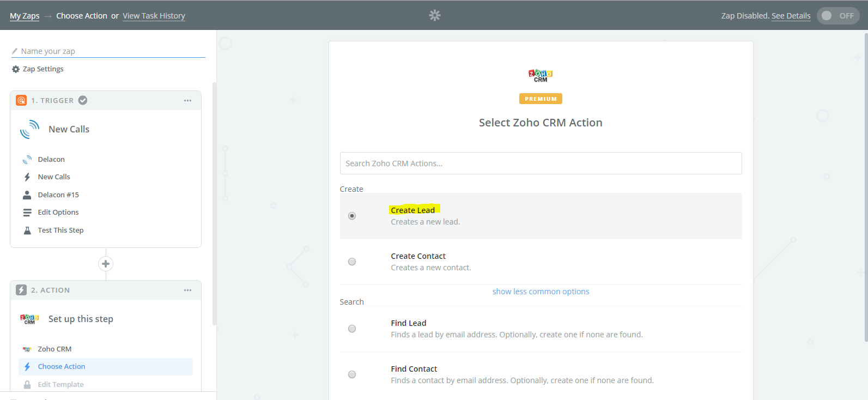Click the Zap Settings gear icon
Image resolution: width=868 pixels, height=400 pixels.
[16, 69]
